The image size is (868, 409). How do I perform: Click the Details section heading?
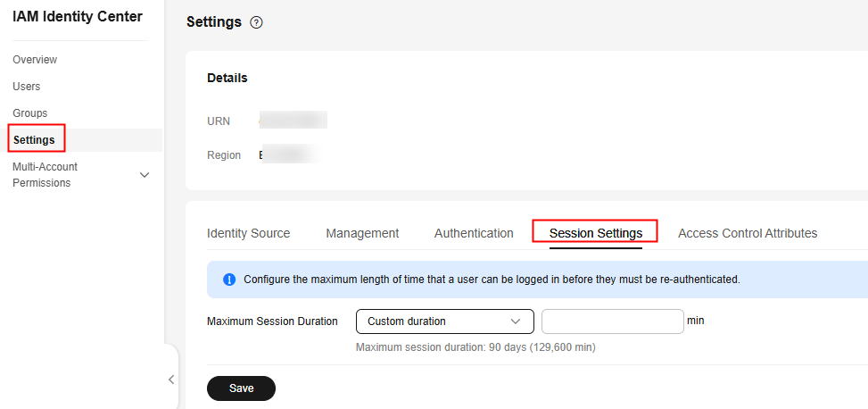point(227,79)
